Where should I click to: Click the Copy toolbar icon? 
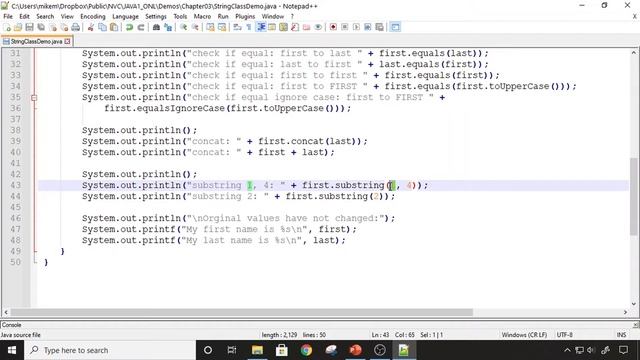click(x=102, y=27)
